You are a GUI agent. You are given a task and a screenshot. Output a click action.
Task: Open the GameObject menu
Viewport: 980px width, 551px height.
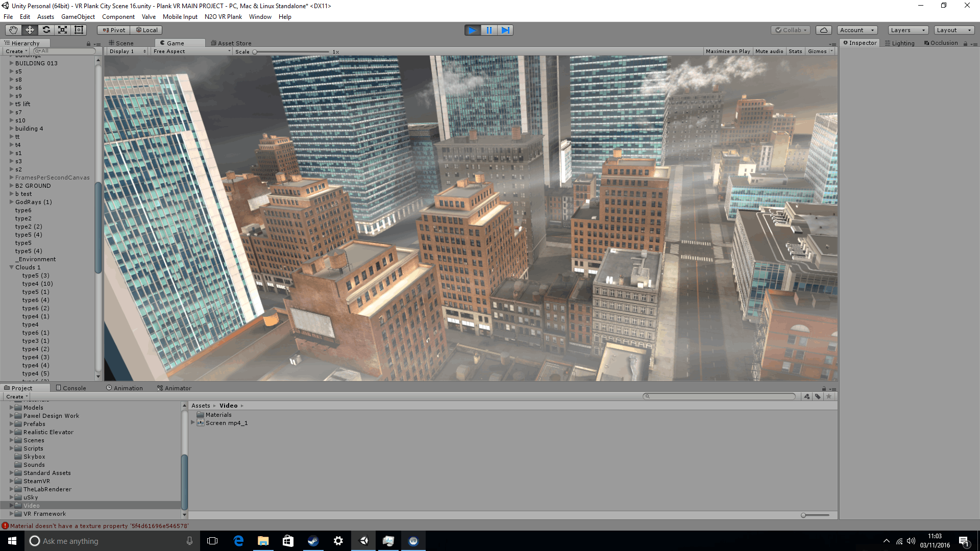(x=78, y=17)
